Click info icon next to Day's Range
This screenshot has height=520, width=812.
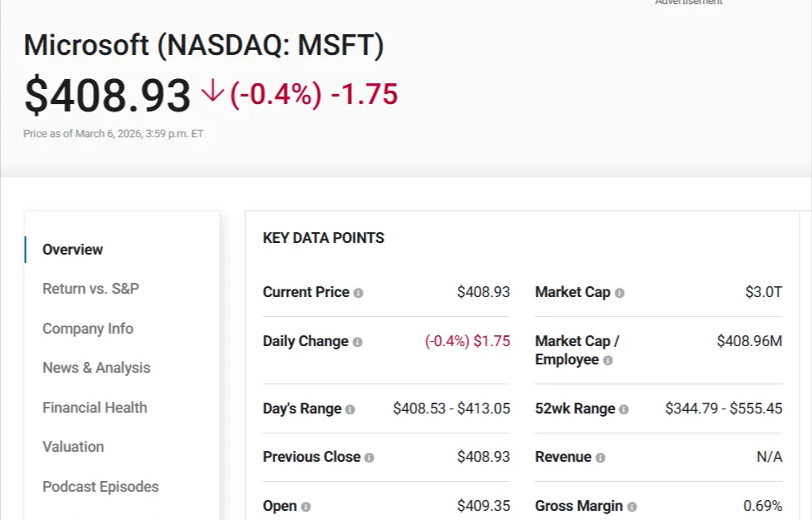coord(350,409)
